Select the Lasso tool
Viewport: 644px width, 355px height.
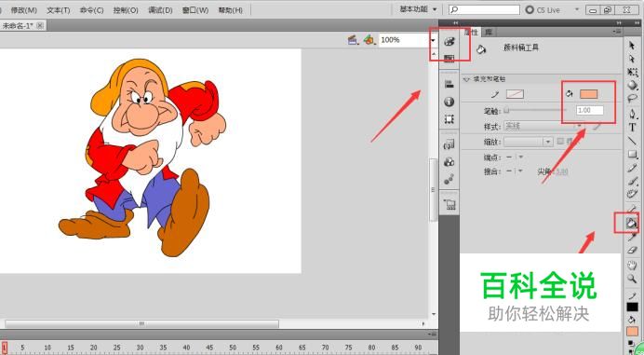coord(633,99)
